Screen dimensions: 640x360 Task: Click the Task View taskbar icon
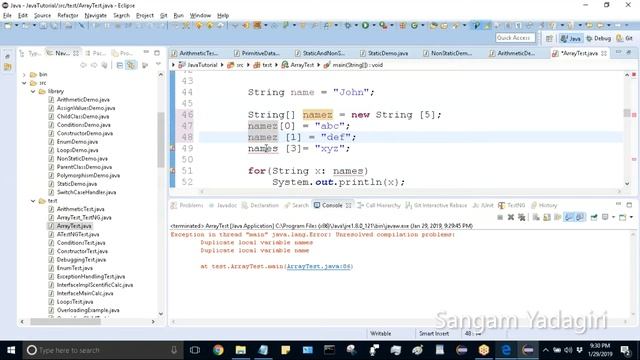[195, 350]
